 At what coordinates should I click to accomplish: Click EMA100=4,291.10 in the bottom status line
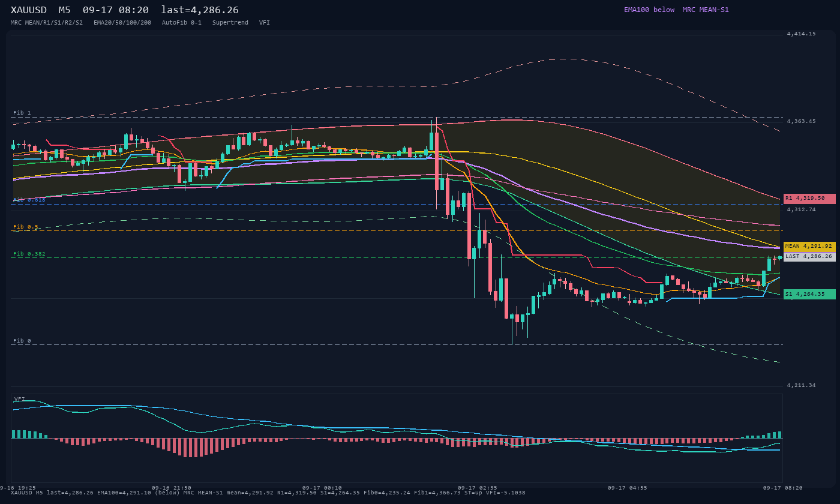pyautogui.click(x=124, y=493)
